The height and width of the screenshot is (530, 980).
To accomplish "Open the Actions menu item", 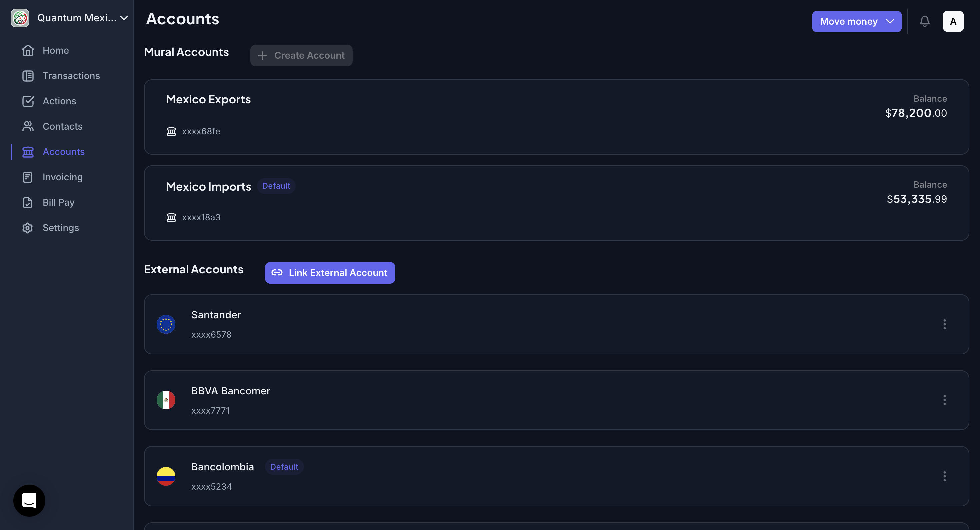I will [59, 101].
